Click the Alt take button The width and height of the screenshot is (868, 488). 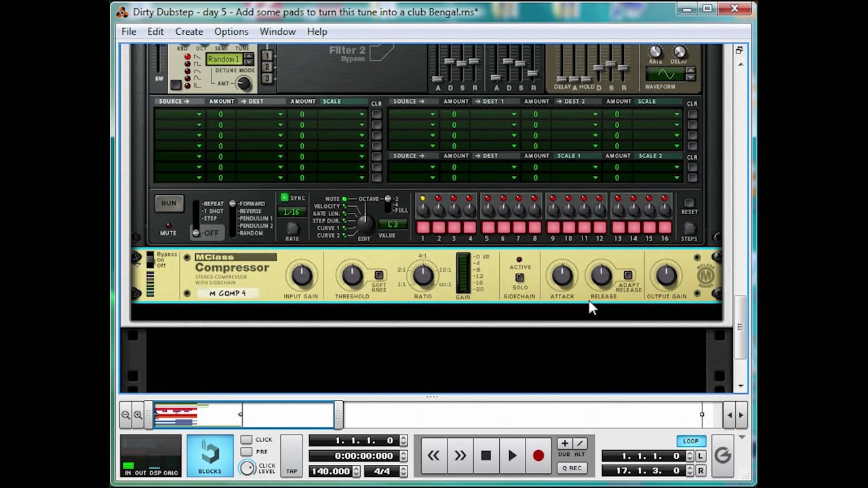click(x=579, y=444)
